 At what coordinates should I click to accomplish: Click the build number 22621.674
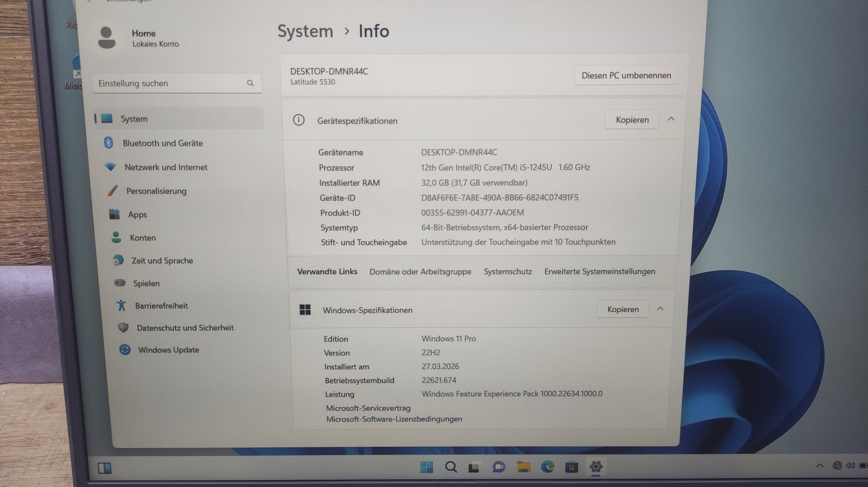click(x=439, y=381)
